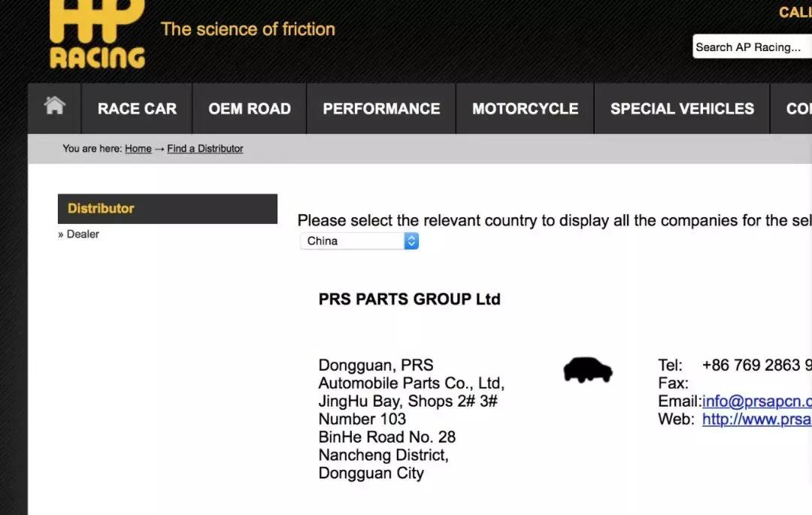Open the country dropdown arrow beside China

411,241
